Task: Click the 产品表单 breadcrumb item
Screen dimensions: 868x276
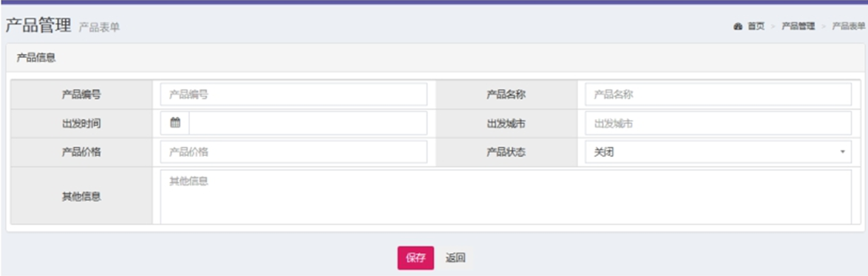Action: tap(849, 27)
